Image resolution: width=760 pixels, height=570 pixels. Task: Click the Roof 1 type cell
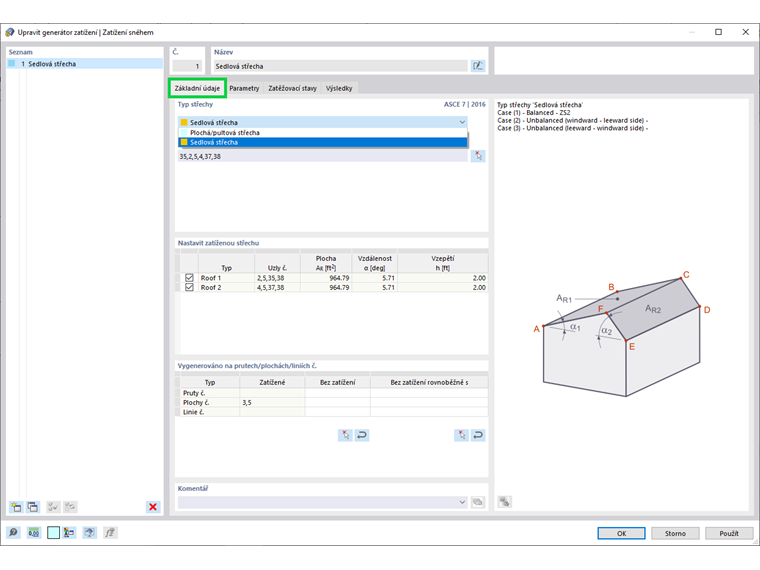(226, 278)
